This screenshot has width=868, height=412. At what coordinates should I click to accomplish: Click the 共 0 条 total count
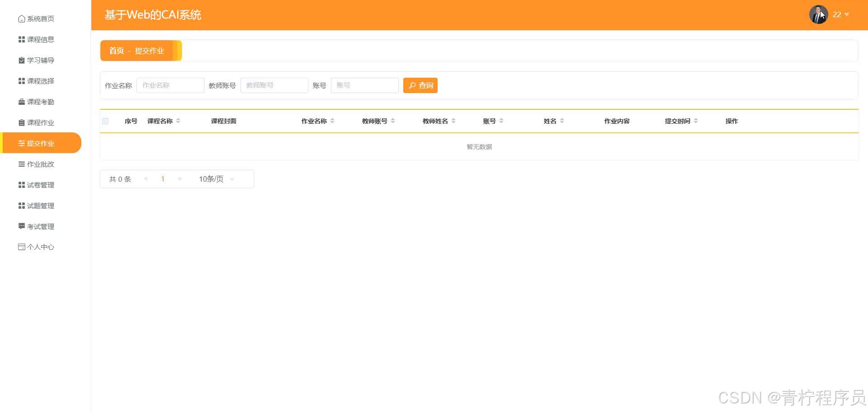(x=120, y=179)
